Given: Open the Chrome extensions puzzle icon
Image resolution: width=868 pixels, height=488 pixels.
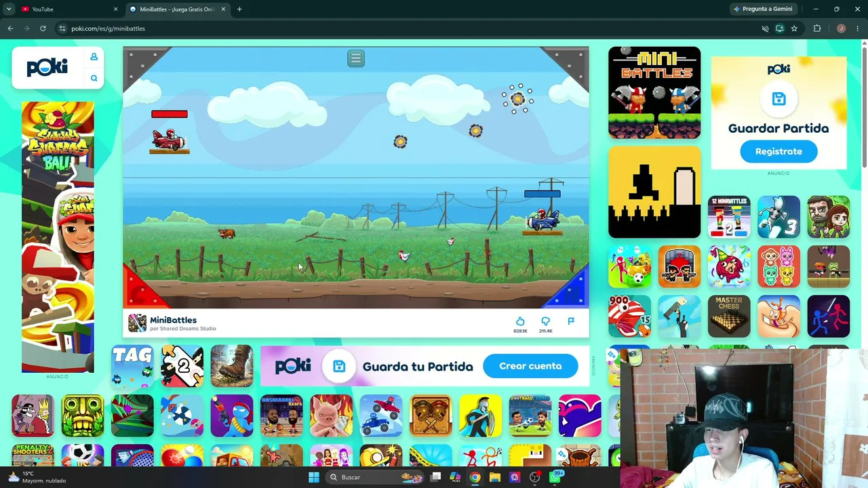Looking at the screenshot, I should [817, 28].
